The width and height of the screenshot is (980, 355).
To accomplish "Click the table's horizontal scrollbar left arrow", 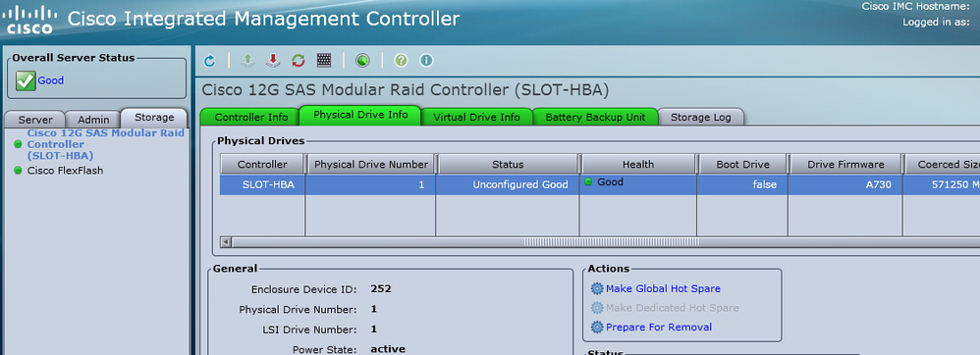I will [x=226, y=242].
